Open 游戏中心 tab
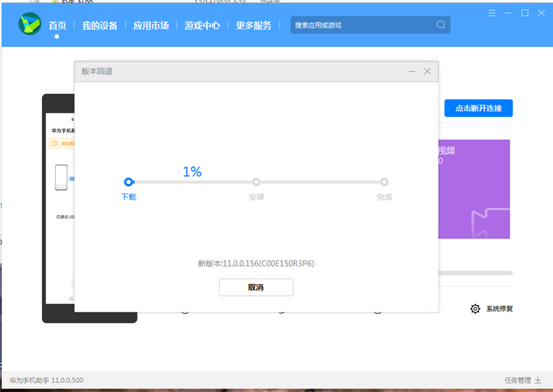Image resolution: width=553 pixels, height=392 pixels. tap(202, 26)
